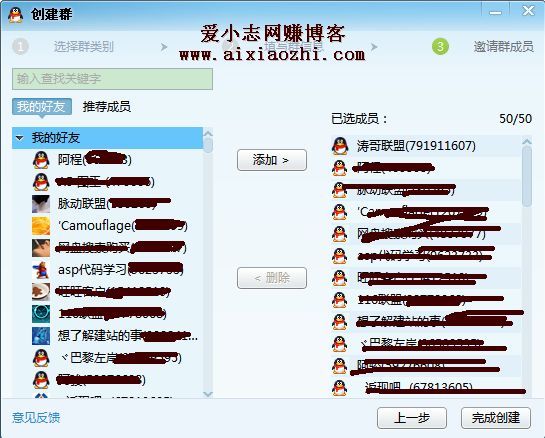Click the QQ penguin logo in title bar
Viewport: 545px width, 438px height.
click(x=16, y=15)
